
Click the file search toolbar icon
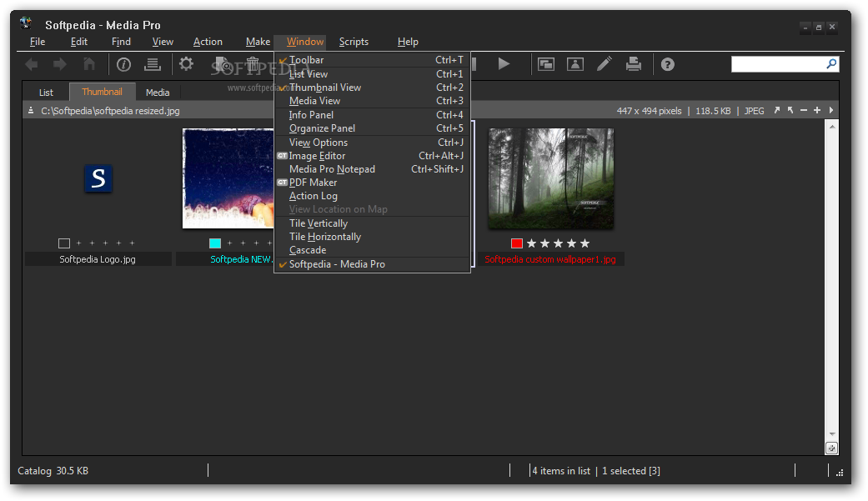coord(223,64)
